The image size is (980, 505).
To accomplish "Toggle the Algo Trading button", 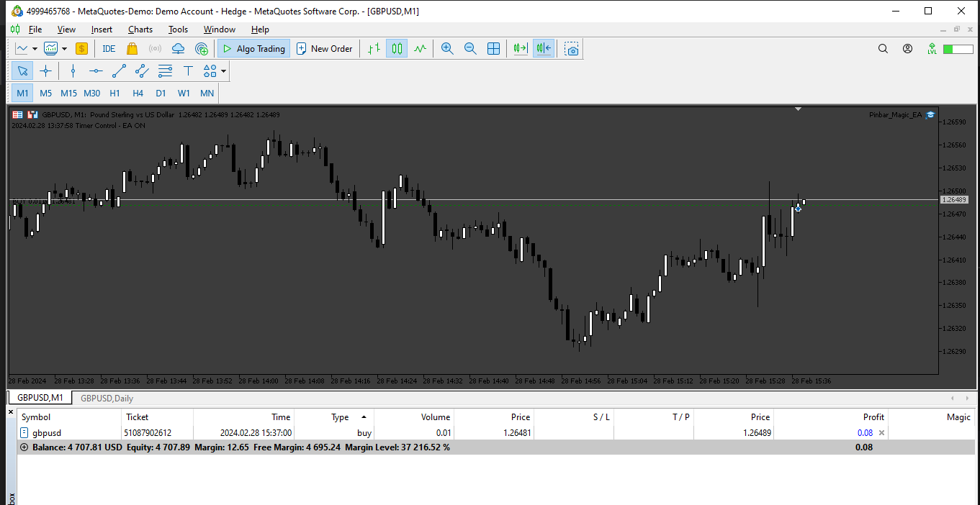I will tap(253, 49).
